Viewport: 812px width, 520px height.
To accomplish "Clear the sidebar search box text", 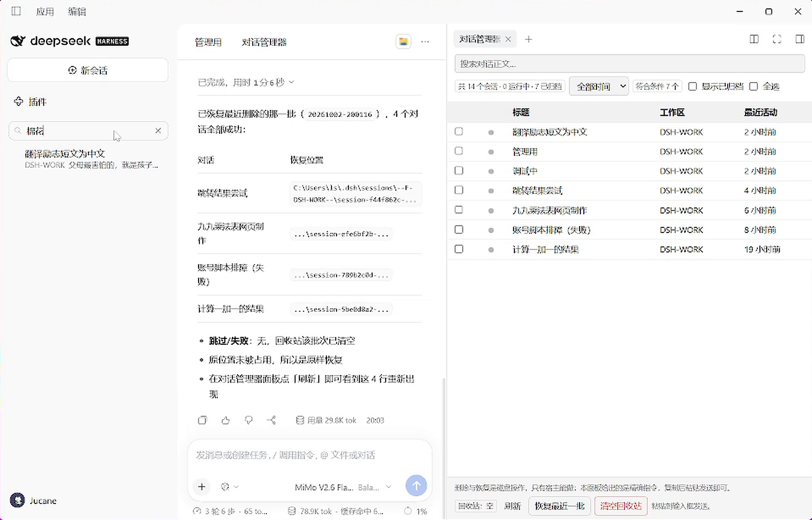I will coord(158,131).
